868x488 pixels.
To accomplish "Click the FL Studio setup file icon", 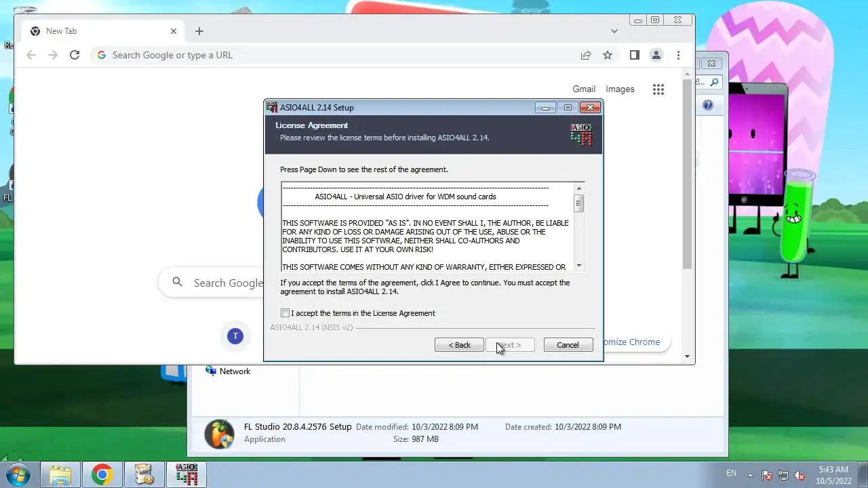I will [219, 434].
